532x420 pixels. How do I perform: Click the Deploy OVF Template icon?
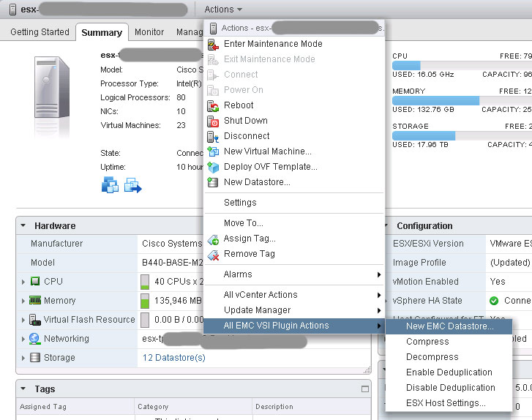(213, 168)
